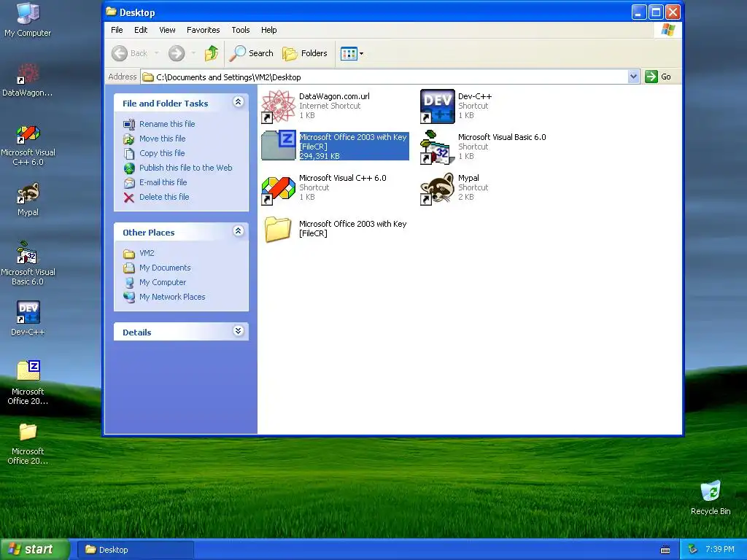Screen dimensions: 747x560
Task: Click E-mail this file link
Action: 163,182
